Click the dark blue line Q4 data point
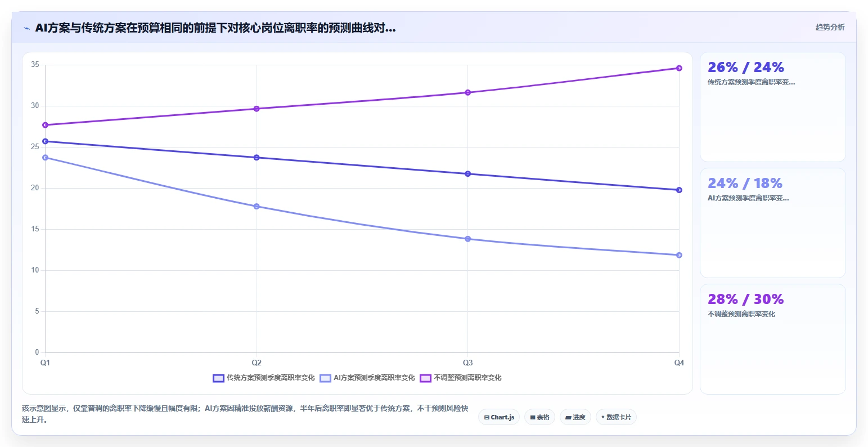Viewport: 868px width, 447px height. [679, 190]
